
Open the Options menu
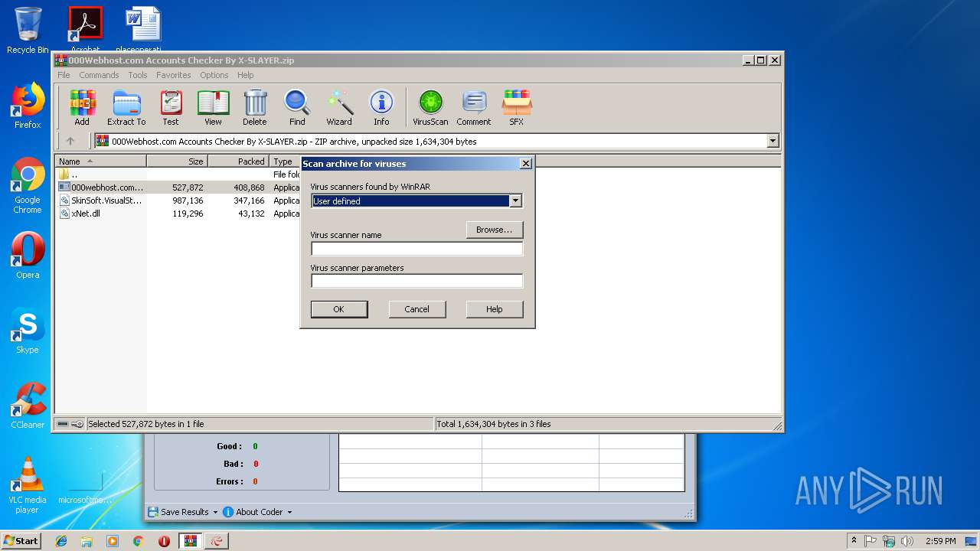214,75
